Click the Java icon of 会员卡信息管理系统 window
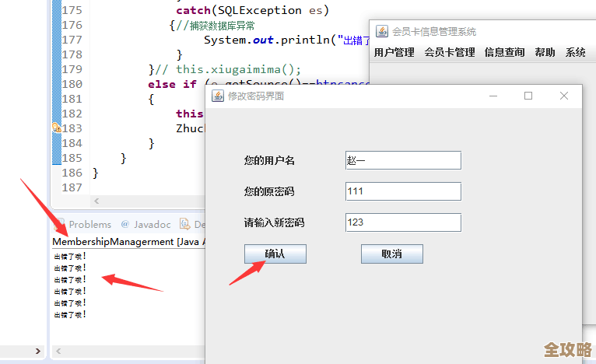This screenshot has height=364, width=596. (382, 31)
